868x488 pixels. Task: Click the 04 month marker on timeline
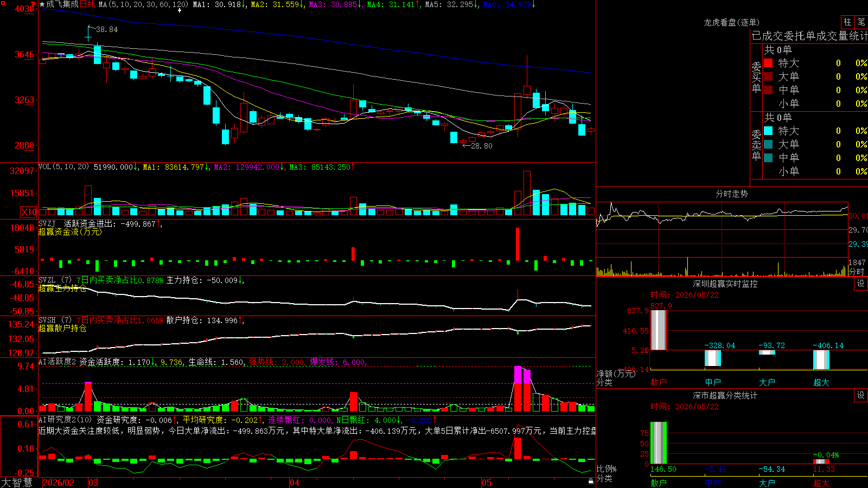tap(294, 483)
